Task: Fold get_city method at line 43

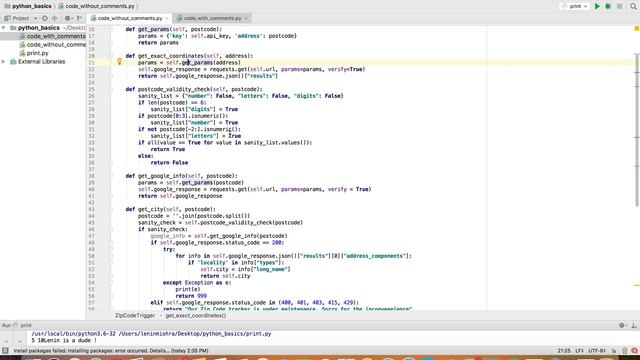Action: (111, 209)
